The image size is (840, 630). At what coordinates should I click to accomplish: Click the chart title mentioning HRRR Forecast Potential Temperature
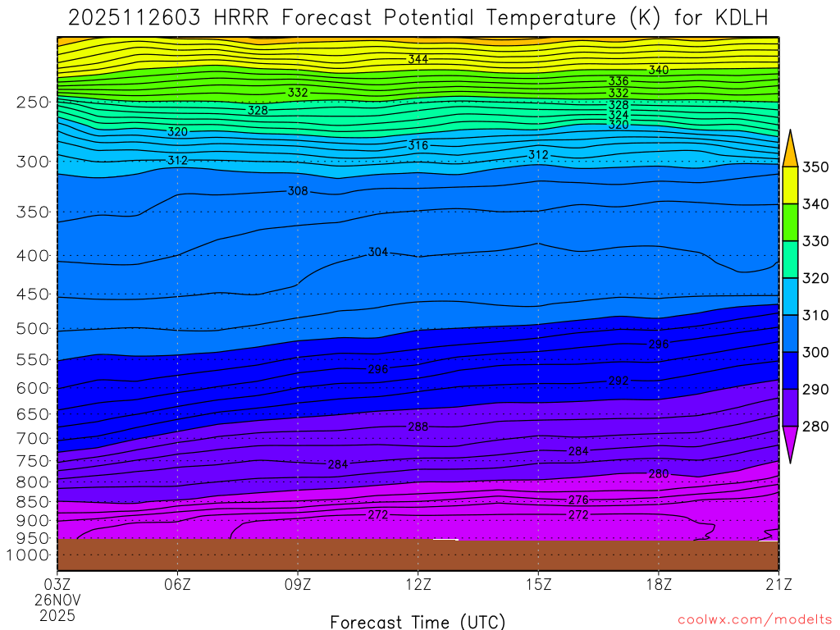pyautogui.click(x=418, y=18)
